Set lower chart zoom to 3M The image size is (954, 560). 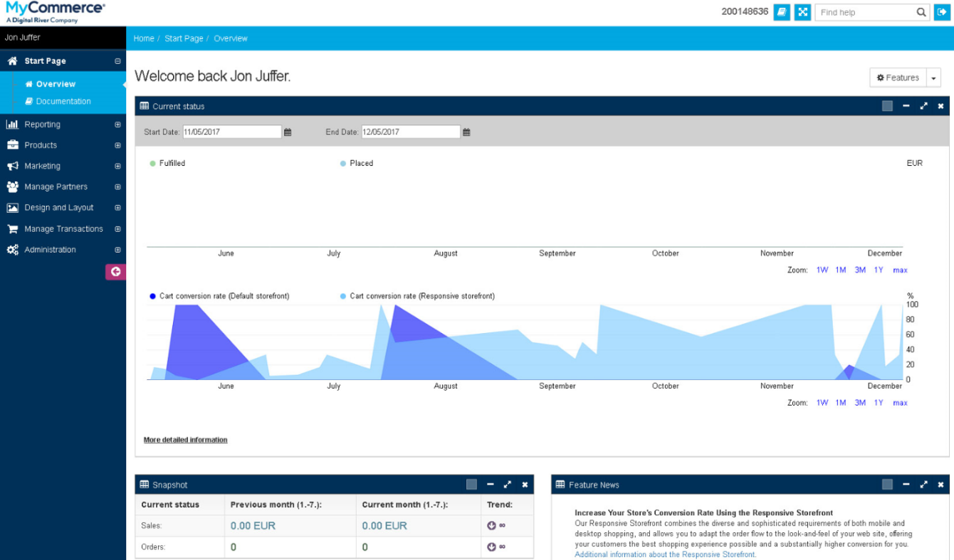coord(860,403)
